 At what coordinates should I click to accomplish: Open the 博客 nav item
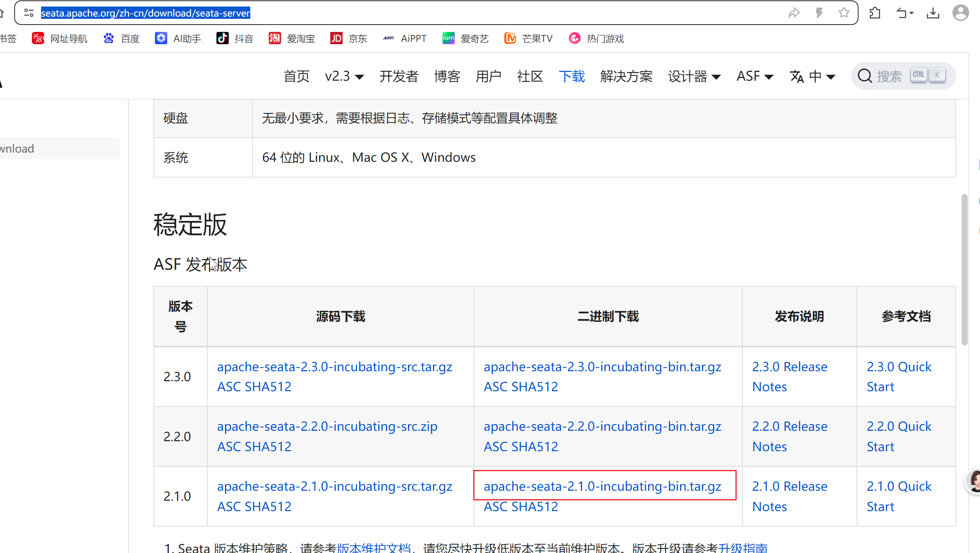[447, 76]
